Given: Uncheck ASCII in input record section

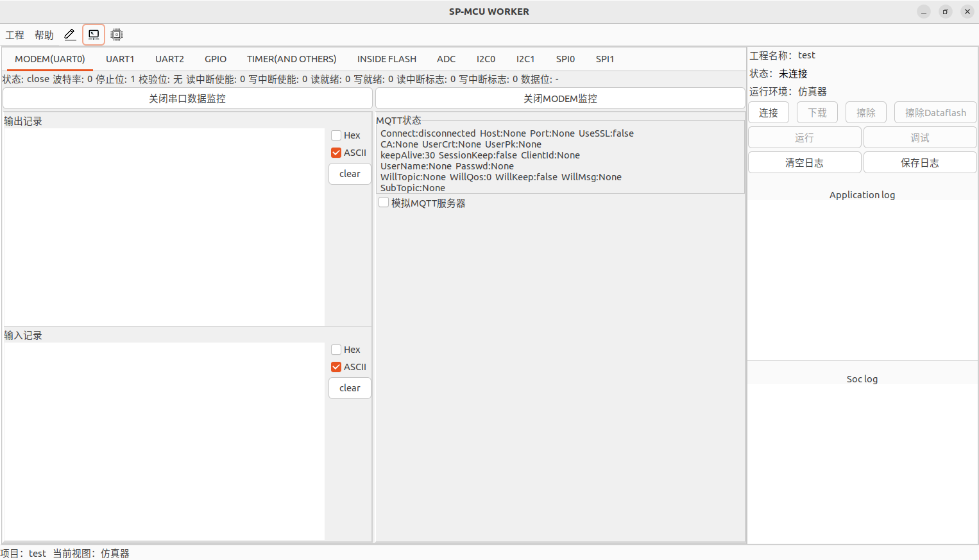Looking at the screenshot, I should click(x=336, y=367).
